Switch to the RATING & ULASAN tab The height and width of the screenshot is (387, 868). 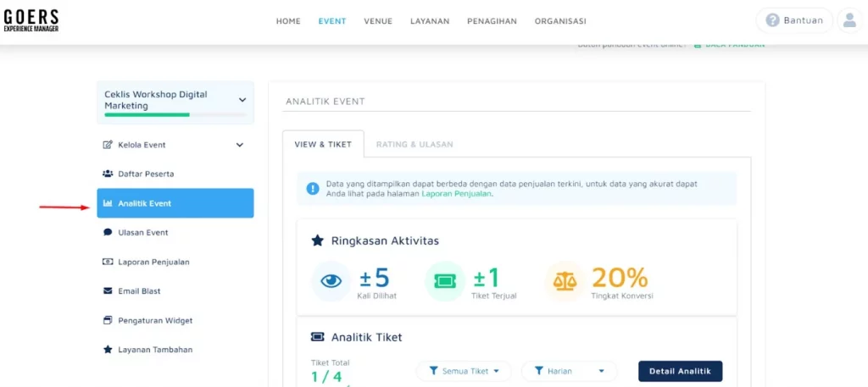(415, 144)
